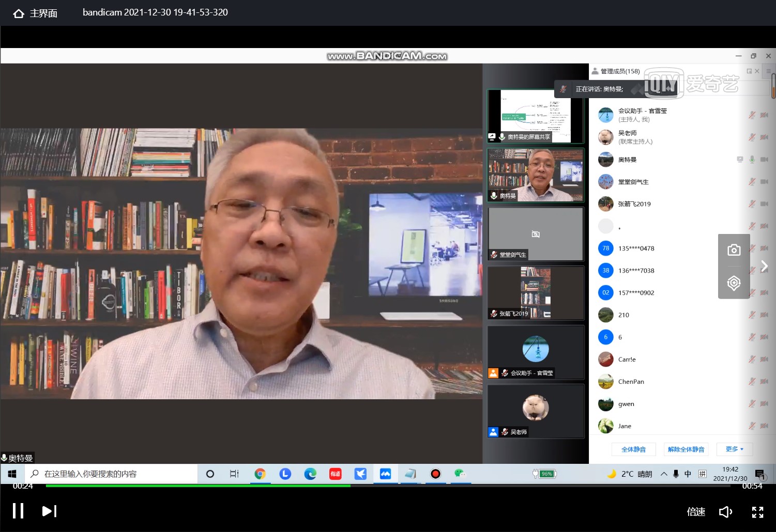The image size is (776, 532).
Task: Click the 解除全体静音 button
Action: tap(686, 449)
